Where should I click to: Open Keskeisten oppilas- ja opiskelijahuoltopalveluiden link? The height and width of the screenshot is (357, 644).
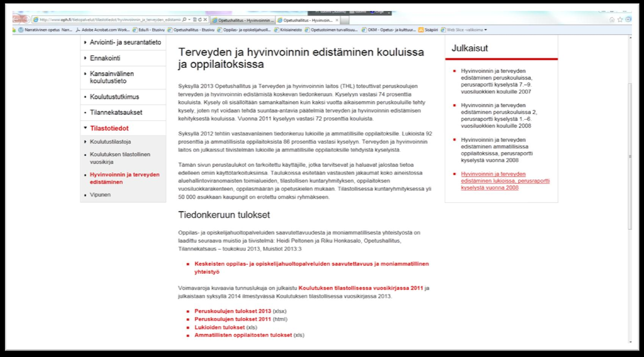(312, 267)
